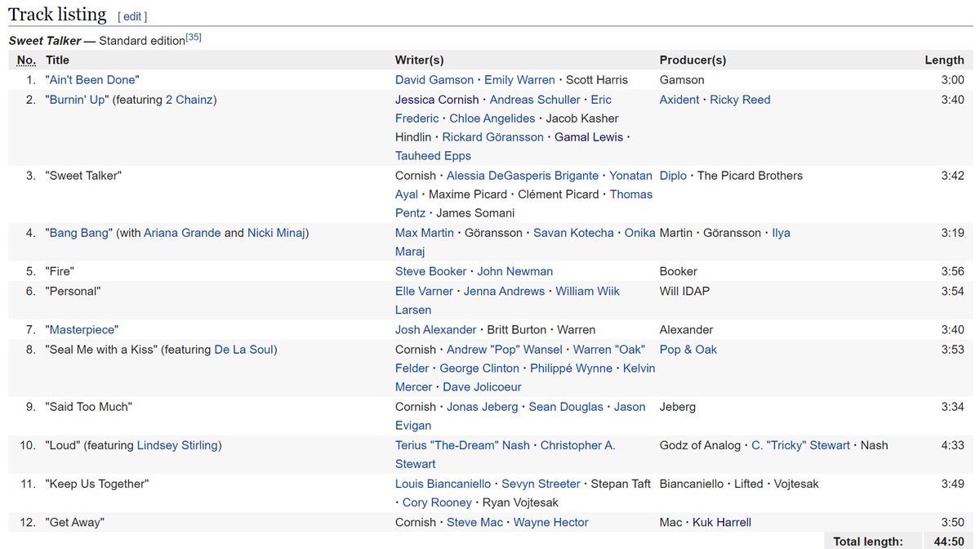This screenshot has width=980, height=549.
Task: Visit the Josh Alexander link
Action: click(436, 330)
